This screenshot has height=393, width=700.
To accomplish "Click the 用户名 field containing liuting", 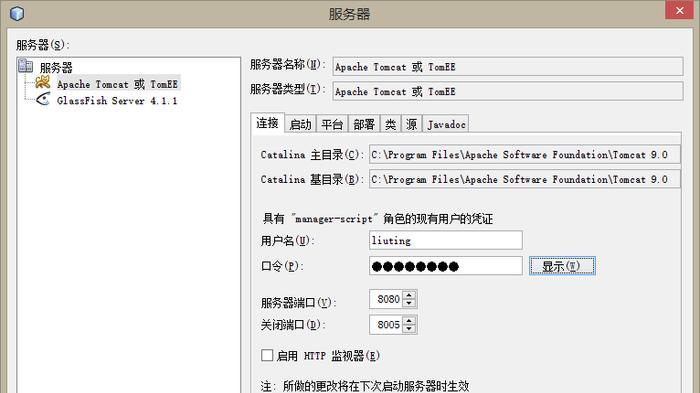I will click(446, 240).
